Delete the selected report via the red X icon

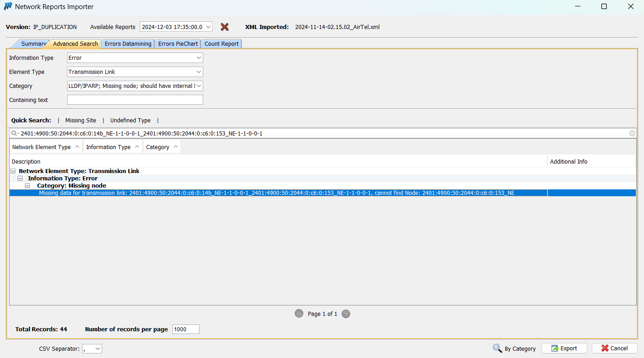[x=224, y=27]
